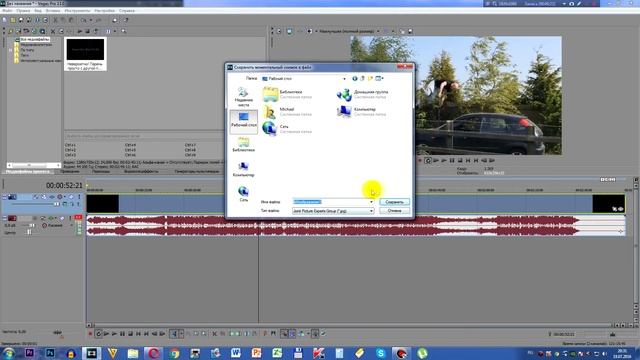Go to previous folder in save dialog
This screenshot has height=360, width=640.
(x=355, y=78)
